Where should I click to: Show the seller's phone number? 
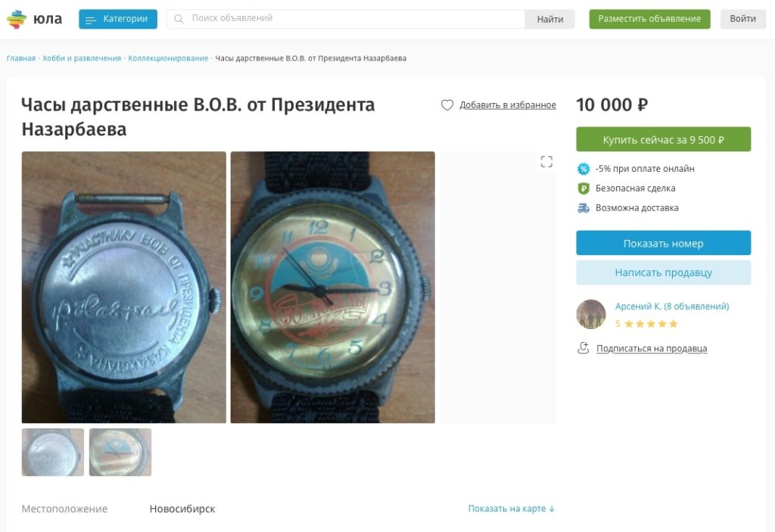pos(663,243)
